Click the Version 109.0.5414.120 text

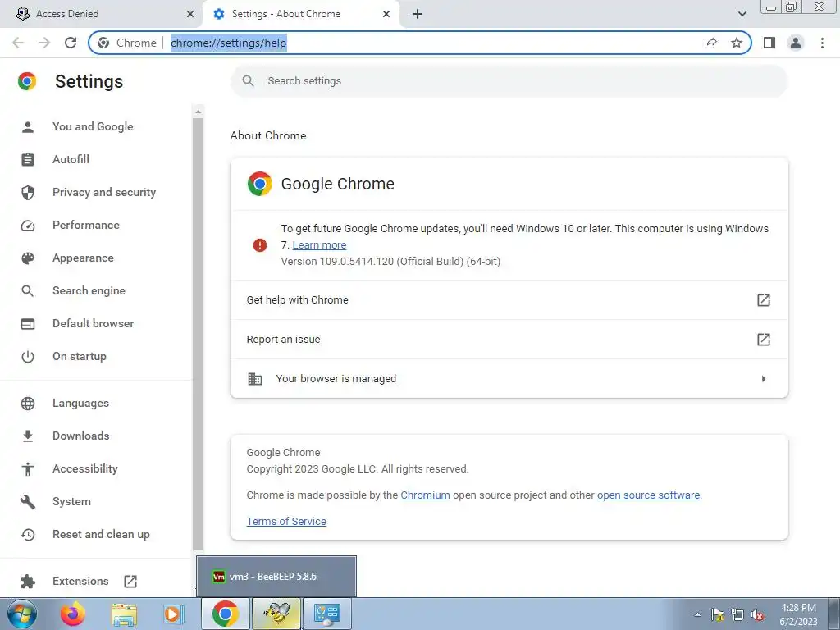tap(390, 262)
